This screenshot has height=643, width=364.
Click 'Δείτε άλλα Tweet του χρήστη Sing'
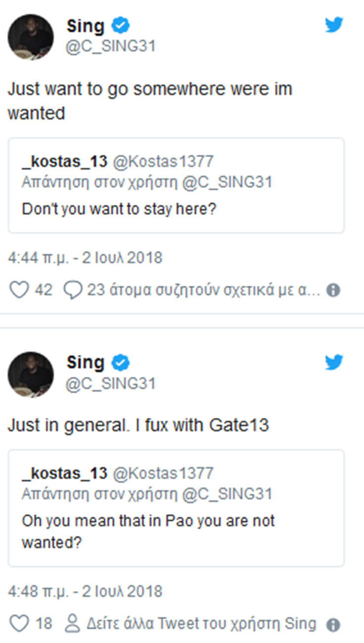pyautogui.click(x=202, y=623)
